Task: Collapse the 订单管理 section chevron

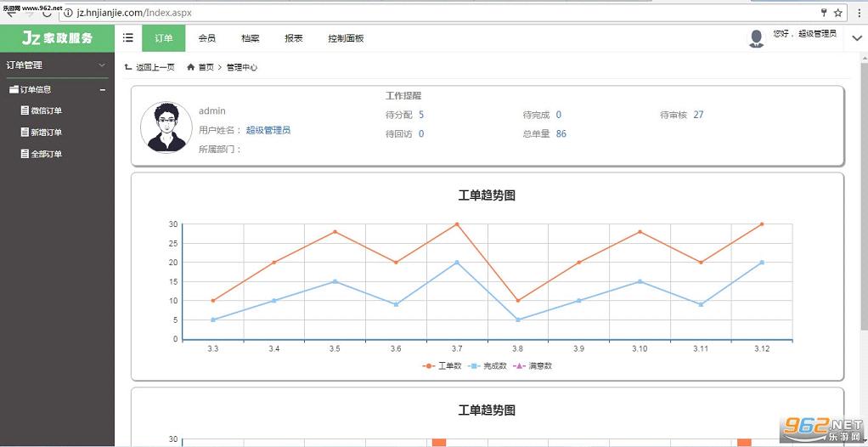Action: click(x=102, y=65)
